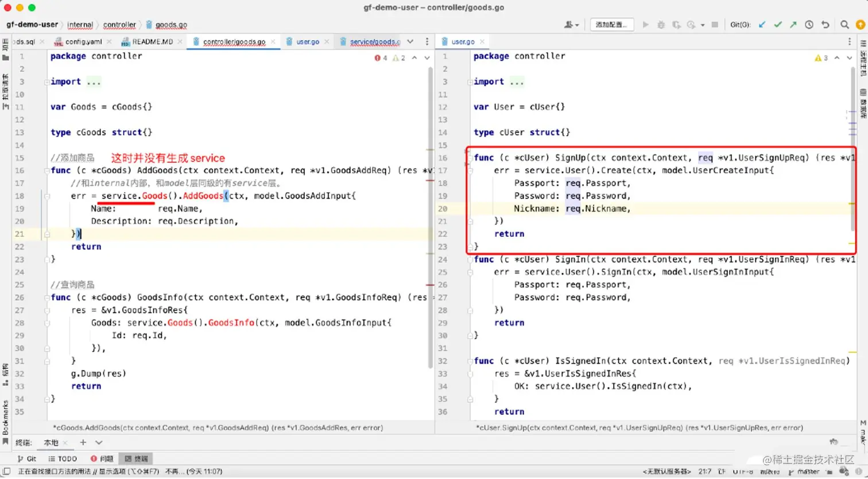Open the 问题 problems tool window
868x479 pixels.
[102, 458]
